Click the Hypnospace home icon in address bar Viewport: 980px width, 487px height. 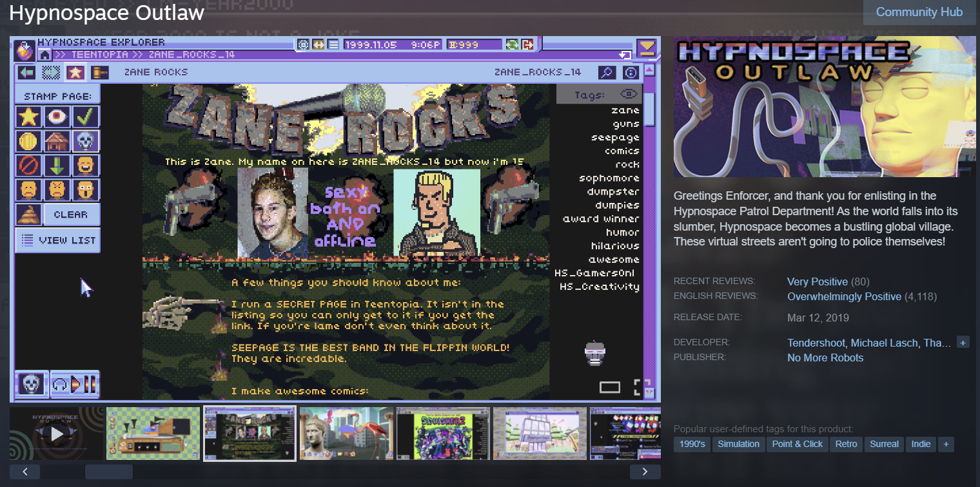pyautogui.click(x=45, y=55)
